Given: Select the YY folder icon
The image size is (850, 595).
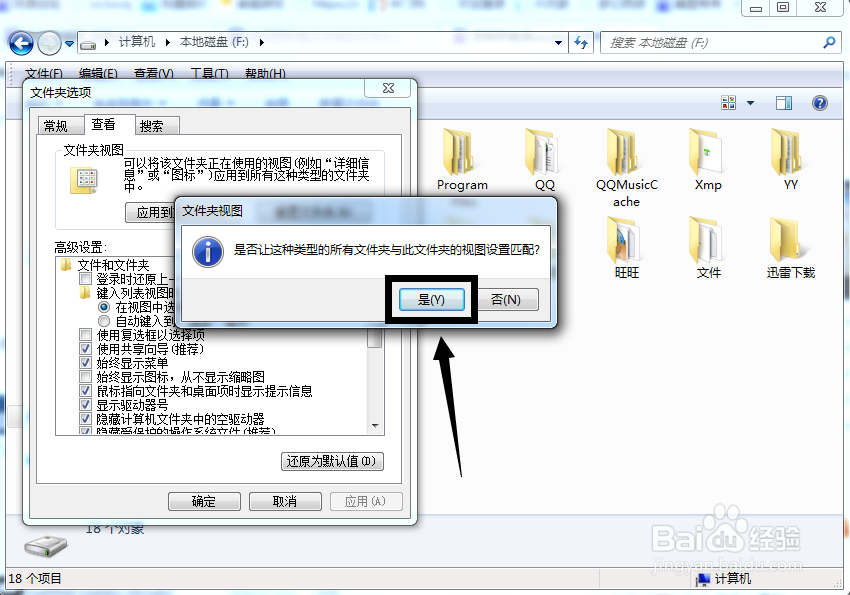Looking at the screenshot, I should click(x=787, y=152).
